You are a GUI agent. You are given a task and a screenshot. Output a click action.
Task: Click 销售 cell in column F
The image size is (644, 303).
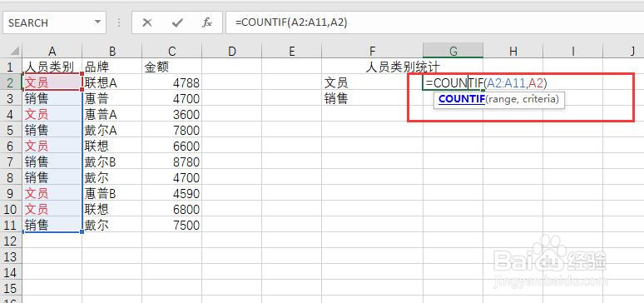[x=373, y=99]
